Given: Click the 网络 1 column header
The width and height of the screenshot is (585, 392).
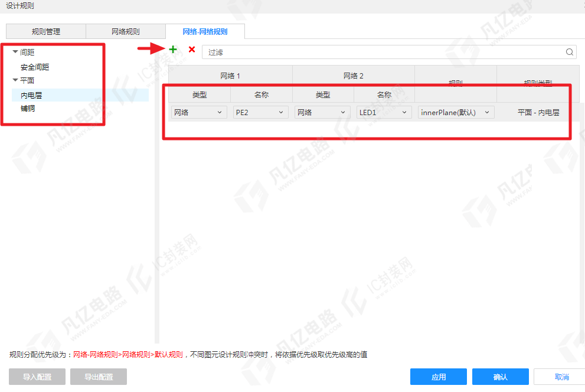Looking at the screenshot, I should coord(230,76).
